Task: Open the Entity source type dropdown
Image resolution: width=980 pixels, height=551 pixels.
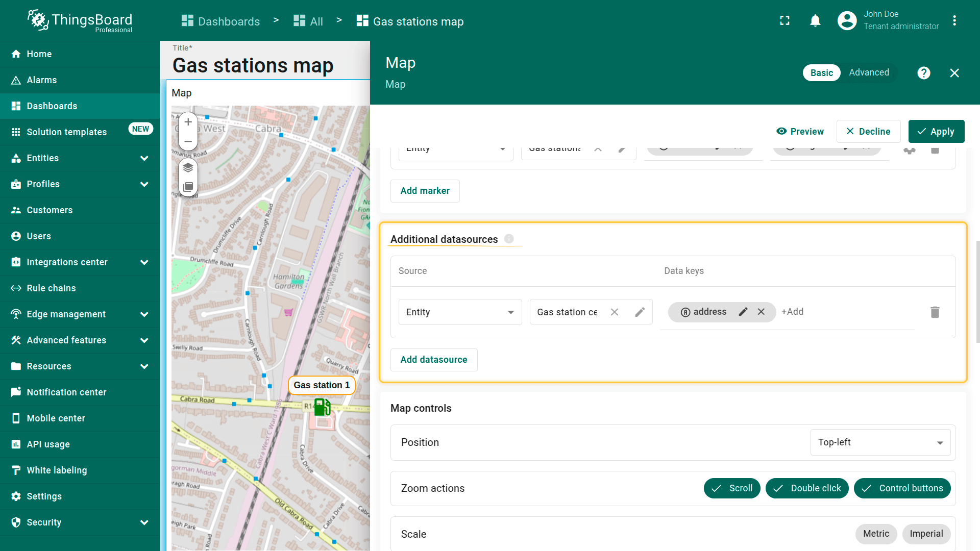Action: pyautogui.click(x=460, y=312)
